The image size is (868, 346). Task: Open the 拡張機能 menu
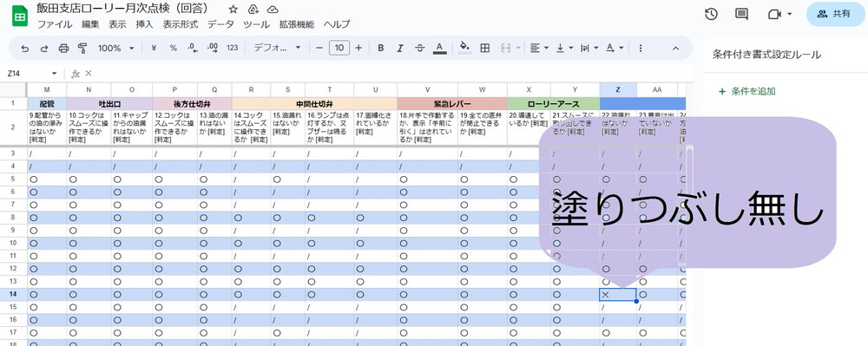[297, 24]
